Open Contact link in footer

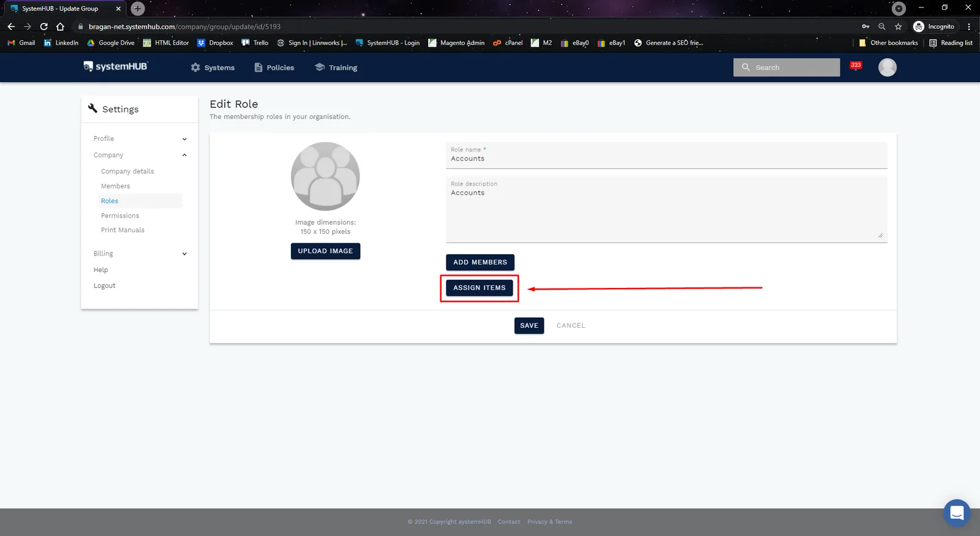click(x=509, y=522)
